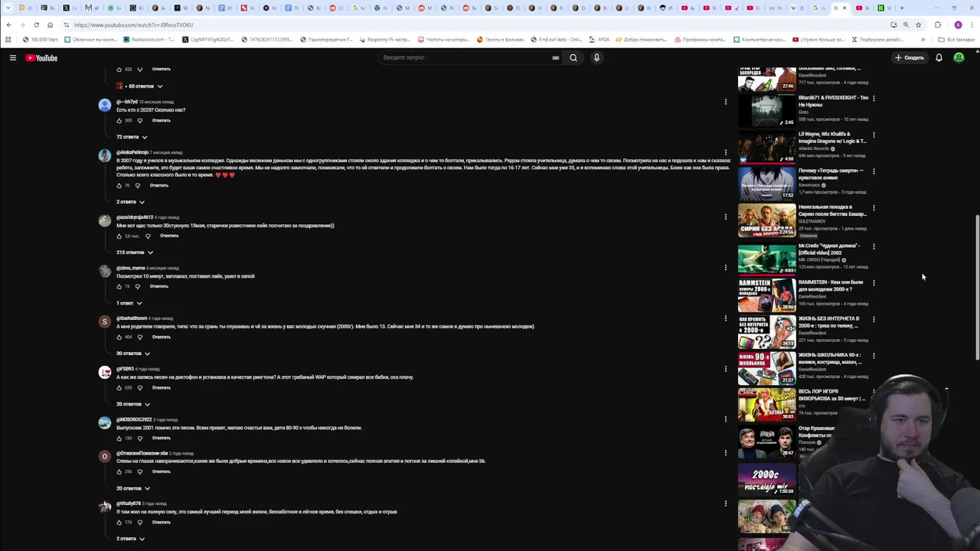This screenshot has width=980, height=551.
Task: Open options menu for @zima_mama comment
Action: [725, 268]
